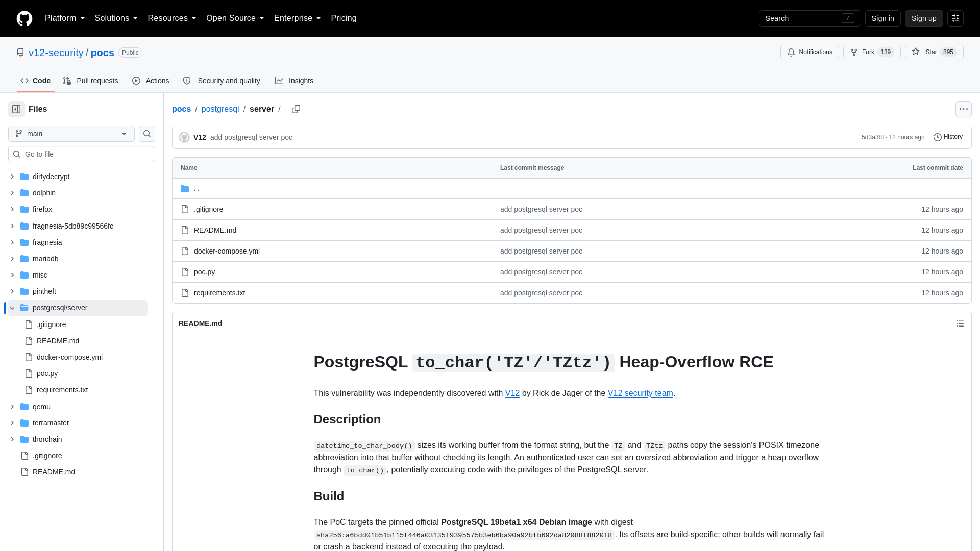Click pocs breadcrumb root link

pos(181,109)
